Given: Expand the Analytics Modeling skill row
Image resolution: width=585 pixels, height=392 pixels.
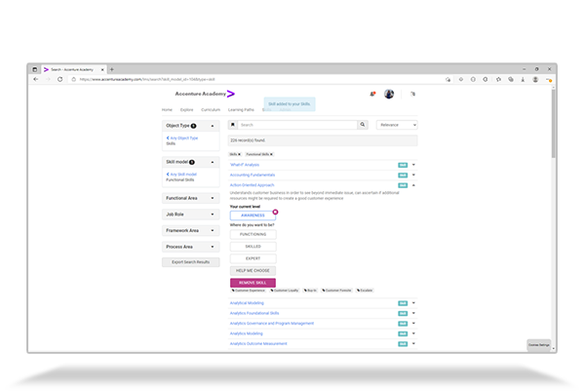Looking at the screenshot, I should click(413, 333).
